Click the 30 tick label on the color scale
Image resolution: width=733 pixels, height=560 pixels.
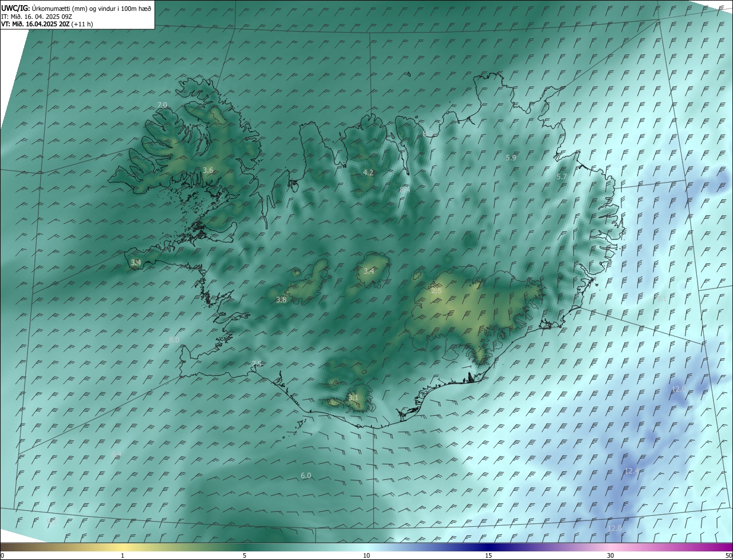click(610, 555)
